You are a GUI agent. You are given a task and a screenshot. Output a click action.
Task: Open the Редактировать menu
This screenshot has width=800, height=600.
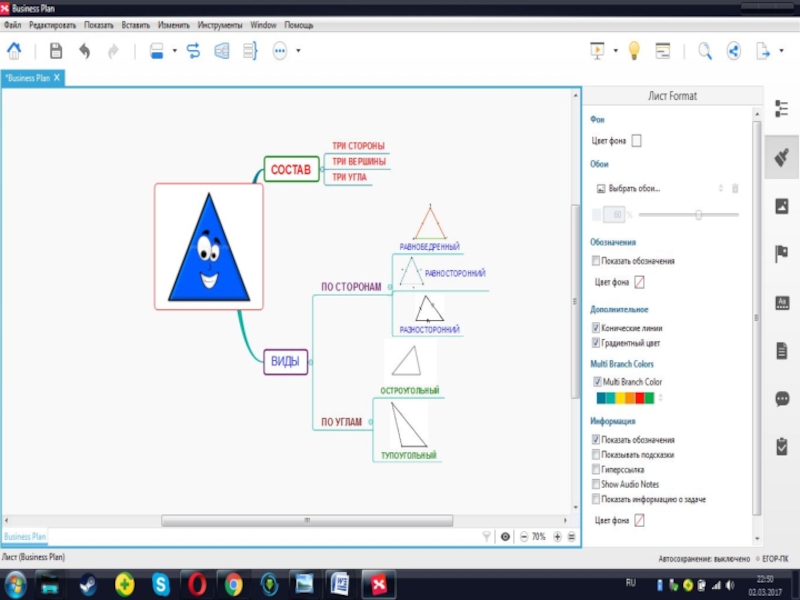(53, 25)
